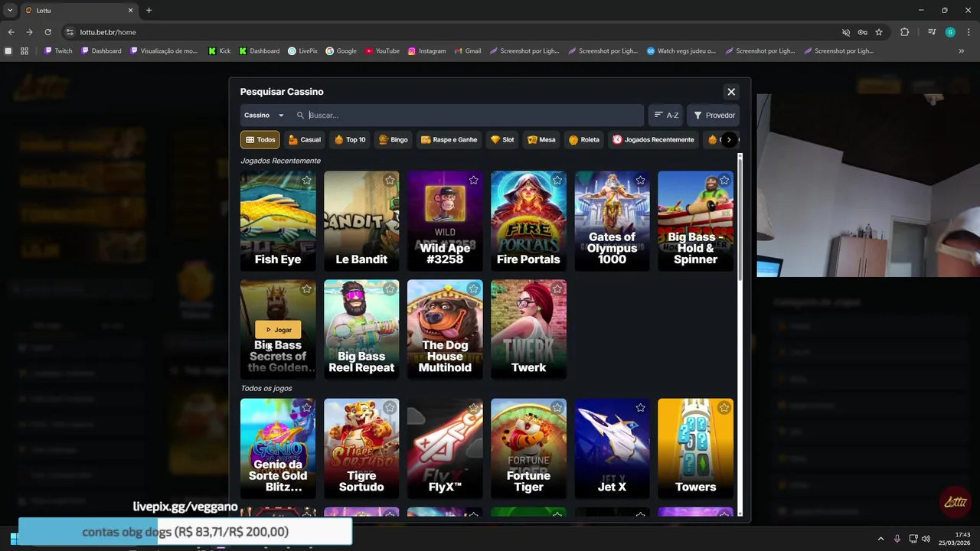The height and width of the screenshot is (551, 980).
Task: Toggle star on Big Bass Hold & Spinner
Action: click(724, 181)
